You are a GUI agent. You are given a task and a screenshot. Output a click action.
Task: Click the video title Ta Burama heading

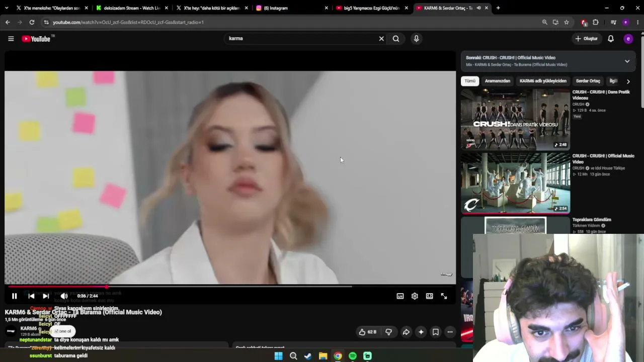(84, 312)
